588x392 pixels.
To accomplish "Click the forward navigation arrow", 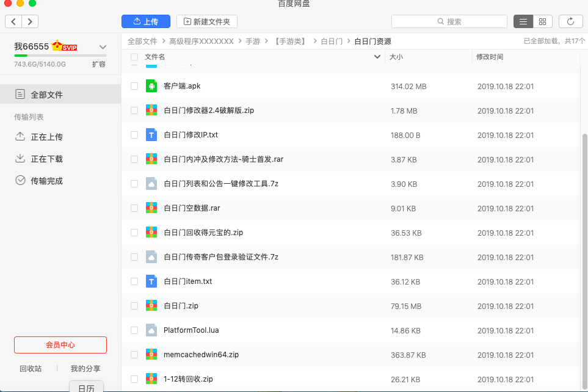I will coord(29,21).
